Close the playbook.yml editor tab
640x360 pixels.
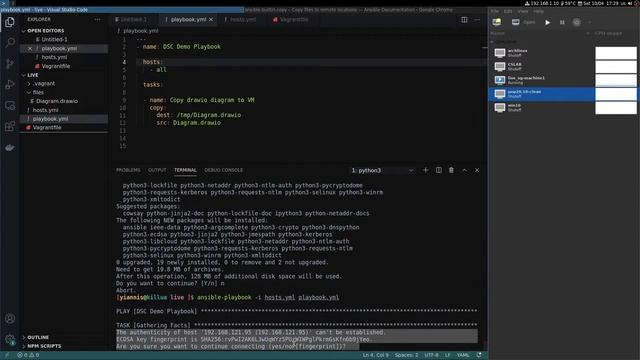pyautogui.click(x=211, y=19)
